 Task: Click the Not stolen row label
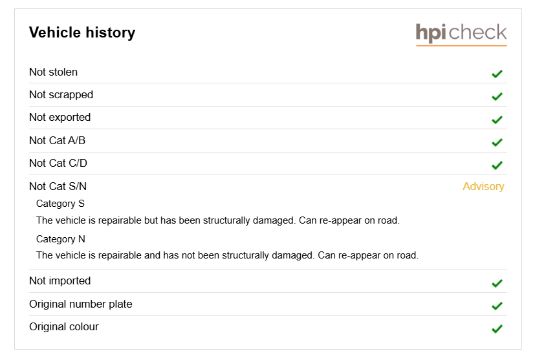(53, 72)
